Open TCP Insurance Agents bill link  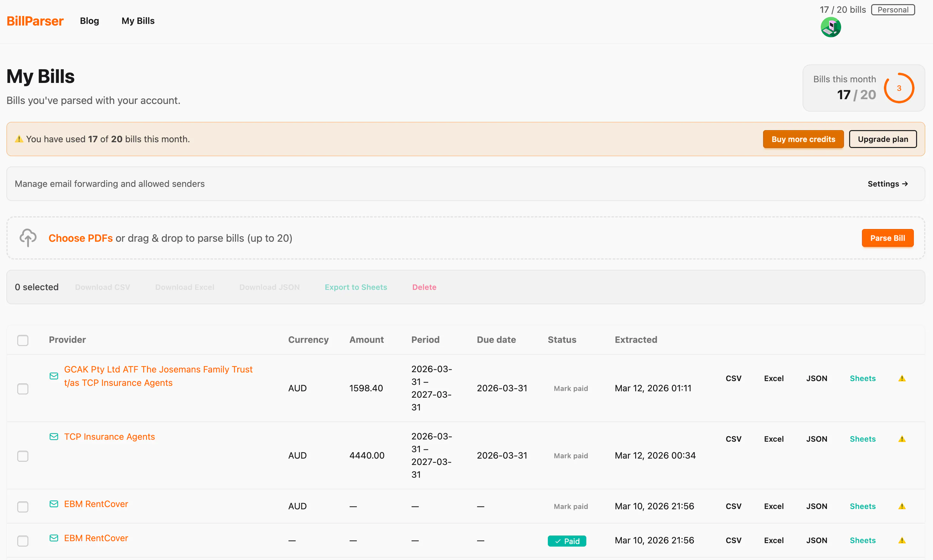109,437
